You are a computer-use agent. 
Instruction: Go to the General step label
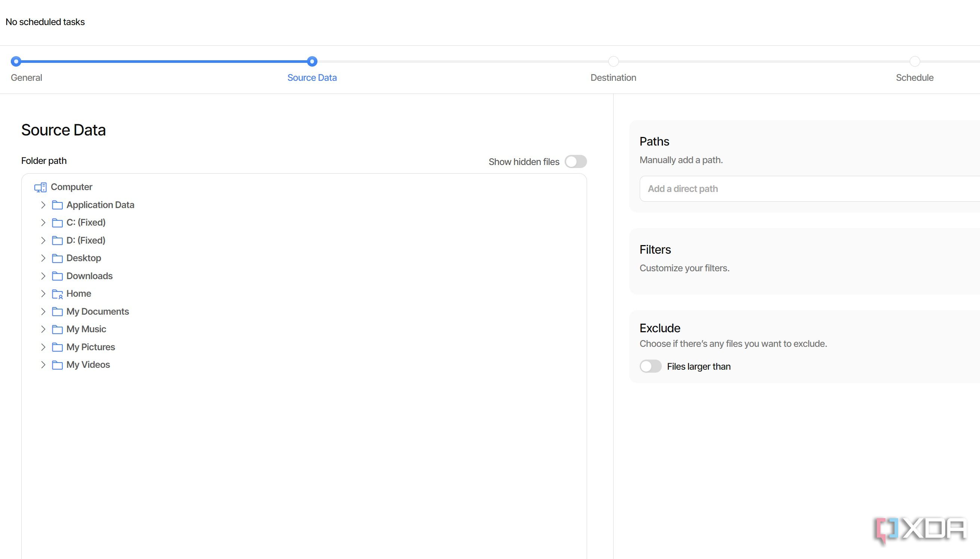pyautogui.click(x=27, y=77)
